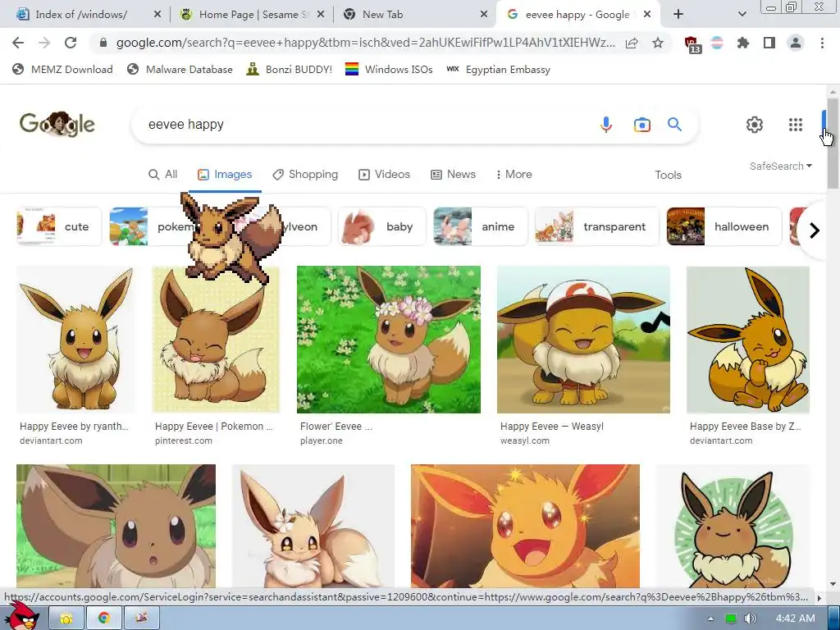
Task: Select the News search tab
Action: [x=453, y=175]
